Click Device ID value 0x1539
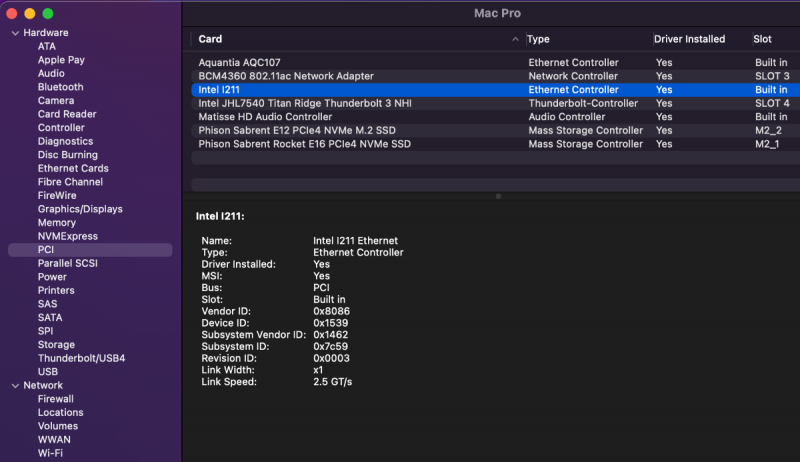 331,323
